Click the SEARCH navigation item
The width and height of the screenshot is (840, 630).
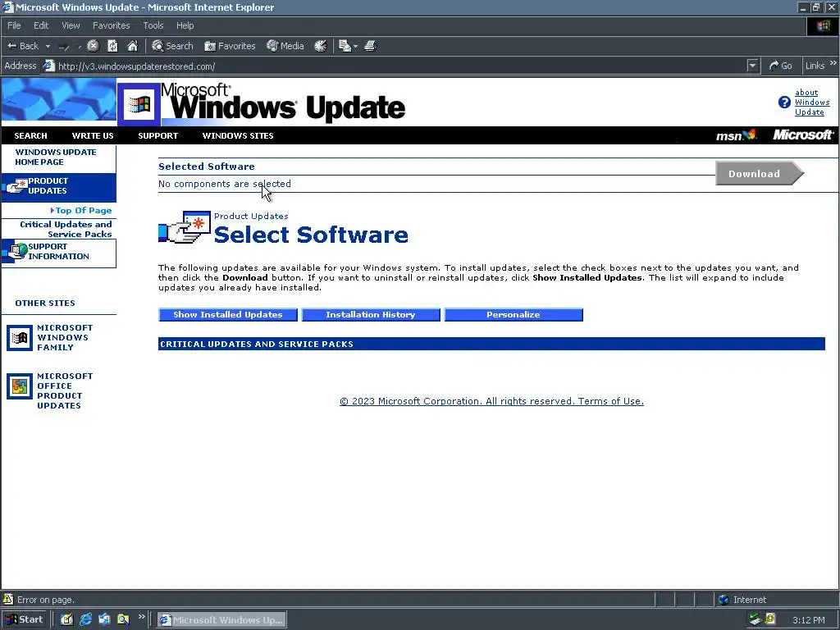pos(30,136)
